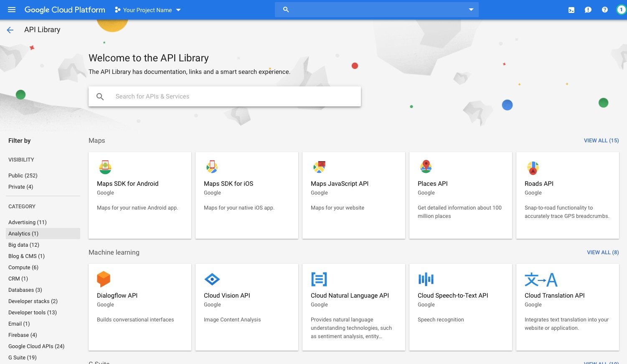Click VIEW ALL (15) for Maps
This screenshot has width=627, height=364.
click(x=601, y=141)
